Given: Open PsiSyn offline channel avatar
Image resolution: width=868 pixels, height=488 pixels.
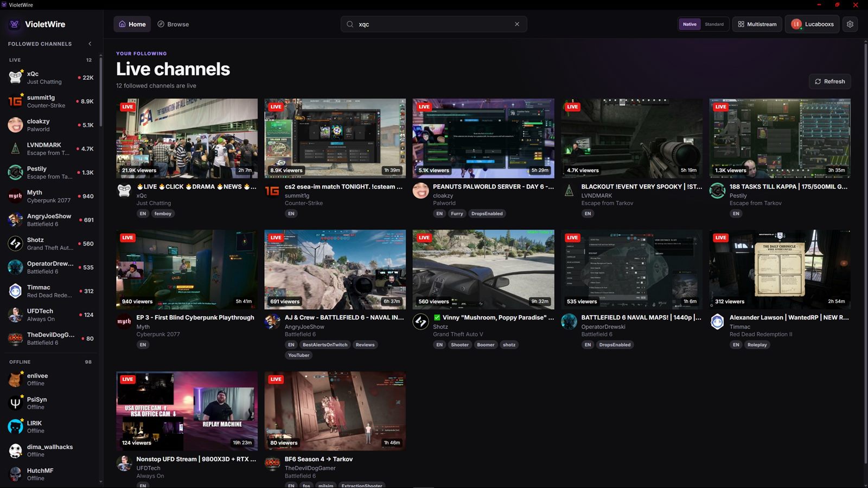Looking at the screenshot, I should tap(15, 403).
